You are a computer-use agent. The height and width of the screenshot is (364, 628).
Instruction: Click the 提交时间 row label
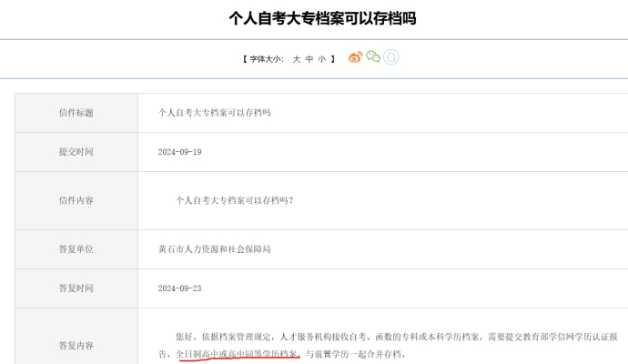click(x=76, y=152)
